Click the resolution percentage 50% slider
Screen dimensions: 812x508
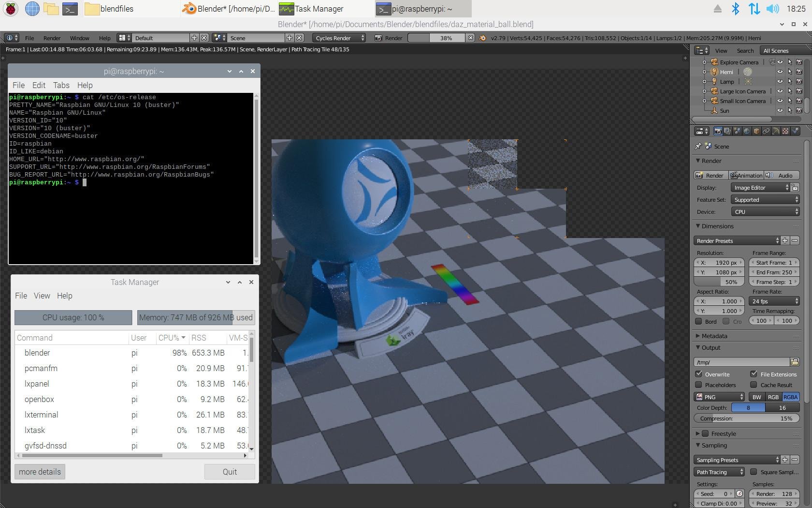(x=719, y=282)
